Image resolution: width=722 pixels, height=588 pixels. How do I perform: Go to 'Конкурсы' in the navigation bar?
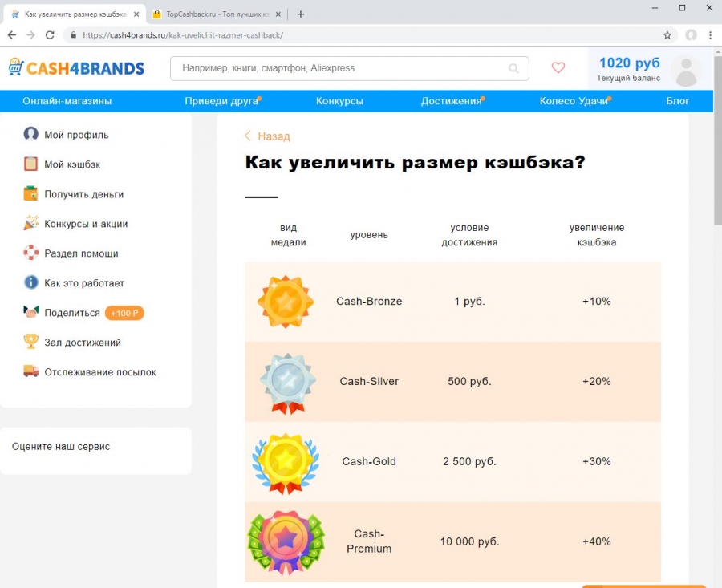coord(339,101)
